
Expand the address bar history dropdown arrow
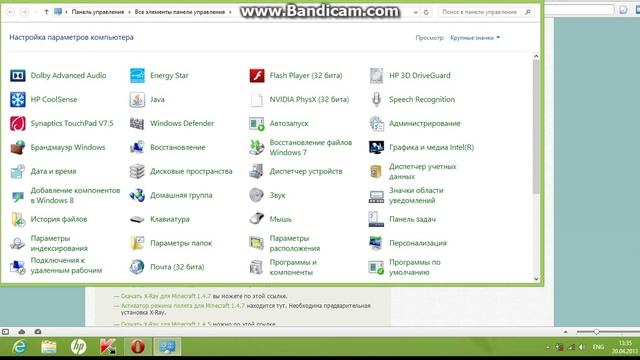tap(416, 12)
